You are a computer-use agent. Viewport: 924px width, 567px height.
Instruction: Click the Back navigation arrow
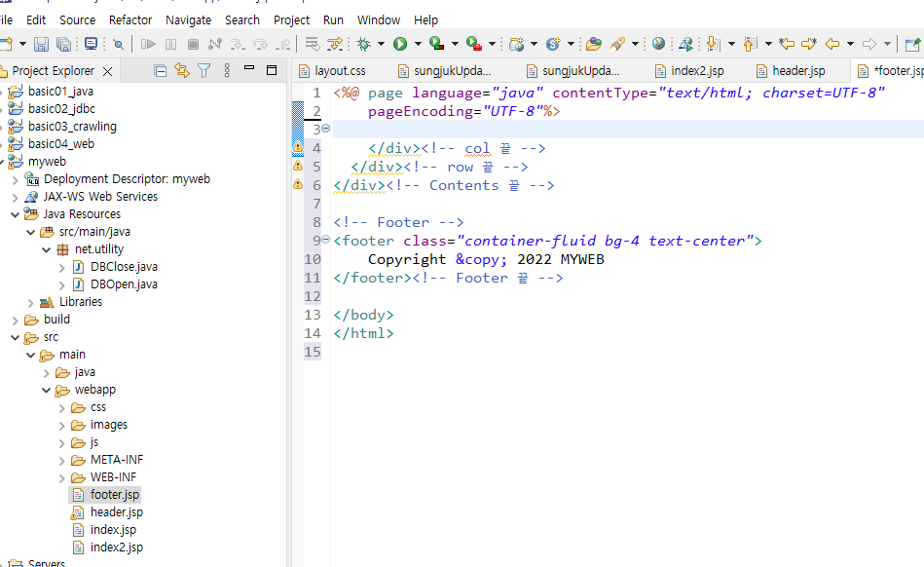coord(832,44)
